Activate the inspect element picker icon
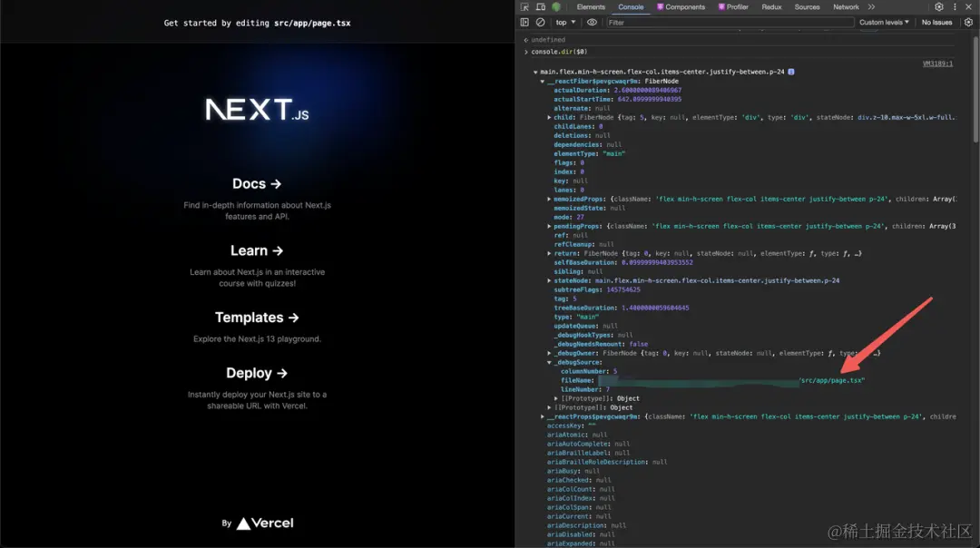This screenshot has width=980, height=548. coord(524,7)
